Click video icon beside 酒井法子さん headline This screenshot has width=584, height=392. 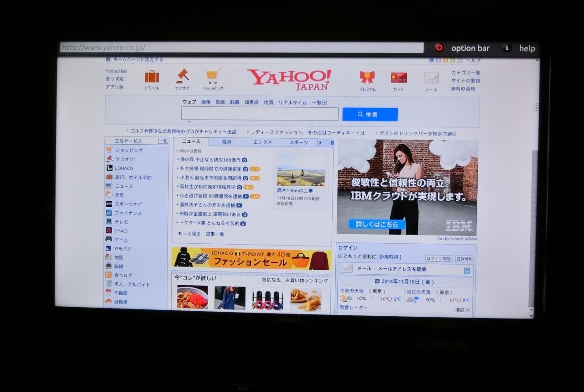[239, 205]
